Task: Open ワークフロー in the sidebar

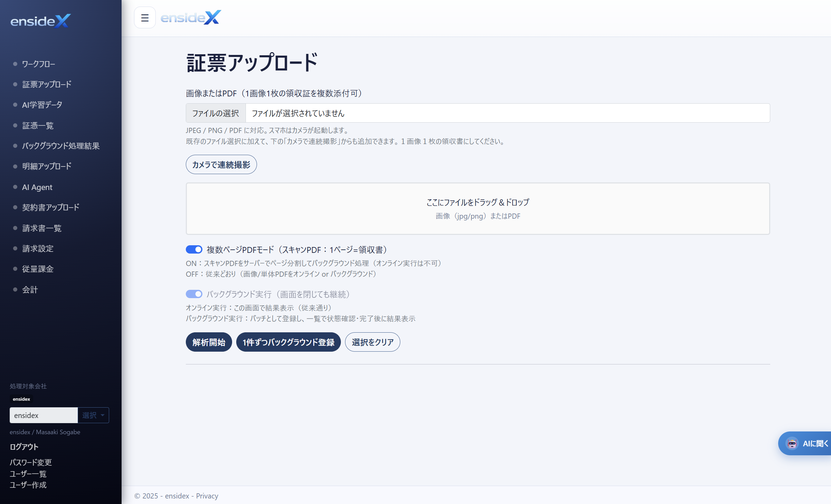Action: point(38,64)
